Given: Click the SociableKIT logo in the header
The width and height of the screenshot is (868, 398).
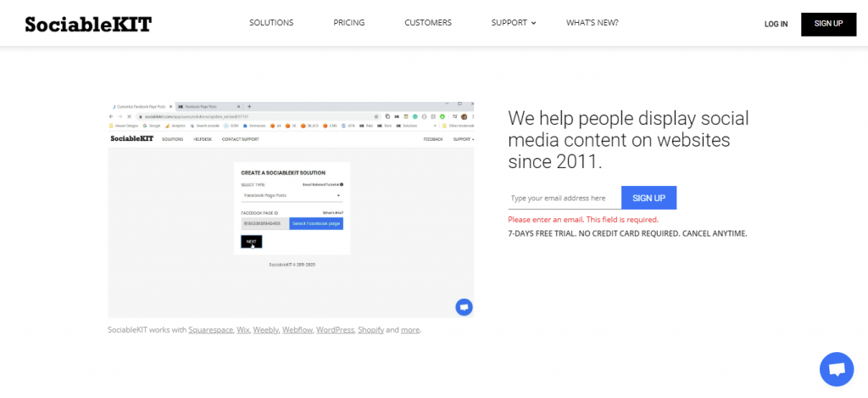Looking at the screenshot, I should [x=88, y=25].
